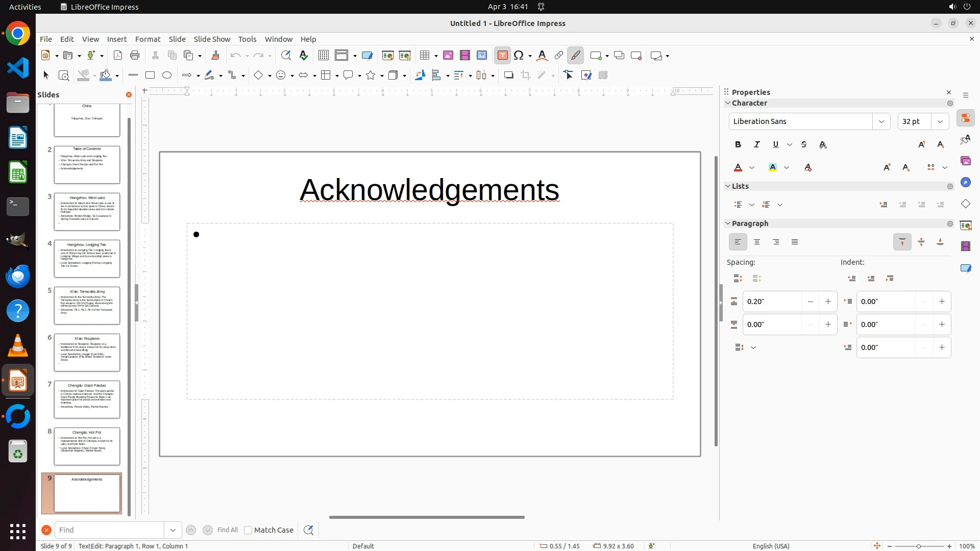Insert Special Character omega icon

(519, 56)
